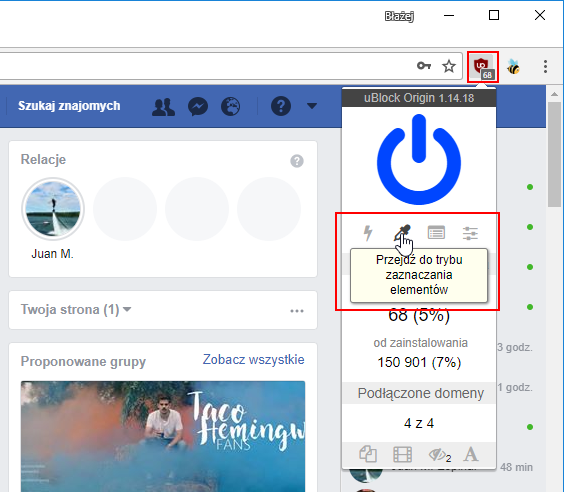Click Błażej profile name in title bar
Screen dimensions: 564x492
click(x=399, y=16)
